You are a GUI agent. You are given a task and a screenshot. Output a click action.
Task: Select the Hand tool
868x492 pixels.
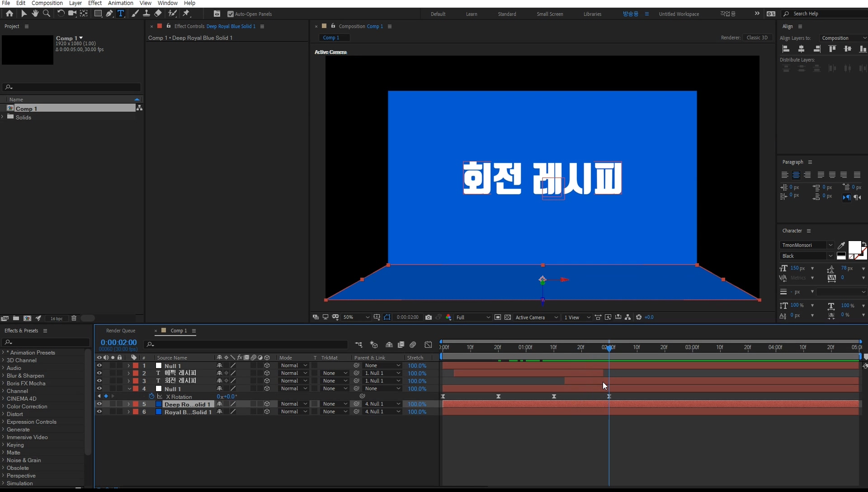tap(35, 14)
